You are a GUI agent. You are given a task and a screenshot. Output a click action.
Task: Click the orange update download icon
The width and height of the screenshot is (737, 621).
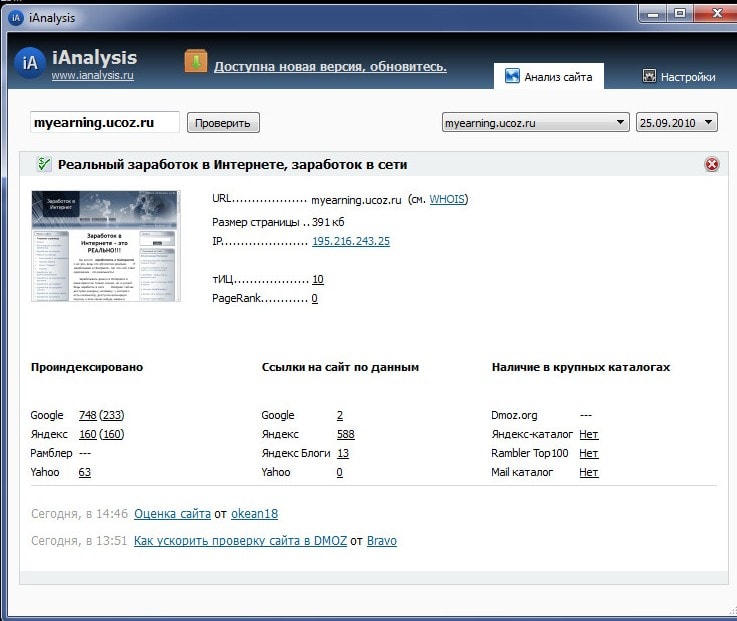tap(195, 62)
